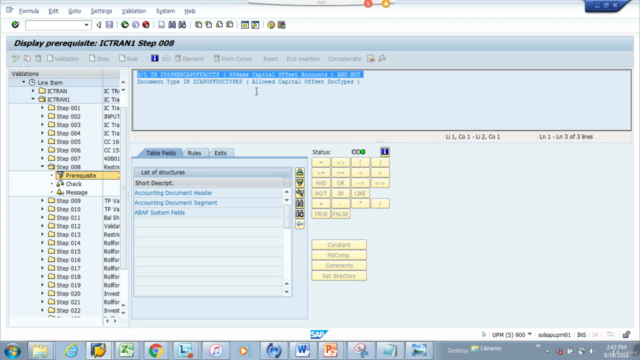
Task: Open the ABAP System Fields structure
Action: [160, 213]
